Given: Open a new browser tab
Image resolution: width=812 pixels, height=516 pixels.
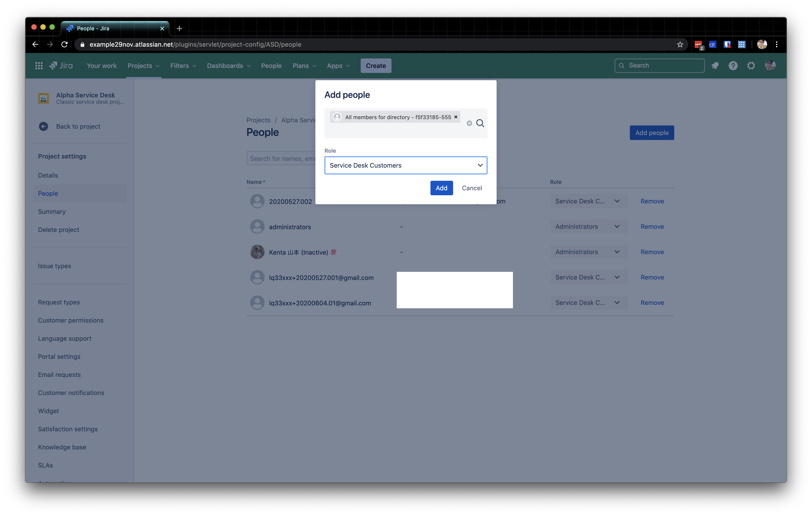Looking at the screenshot, I should pyautogui.click(x=179, y=29).
